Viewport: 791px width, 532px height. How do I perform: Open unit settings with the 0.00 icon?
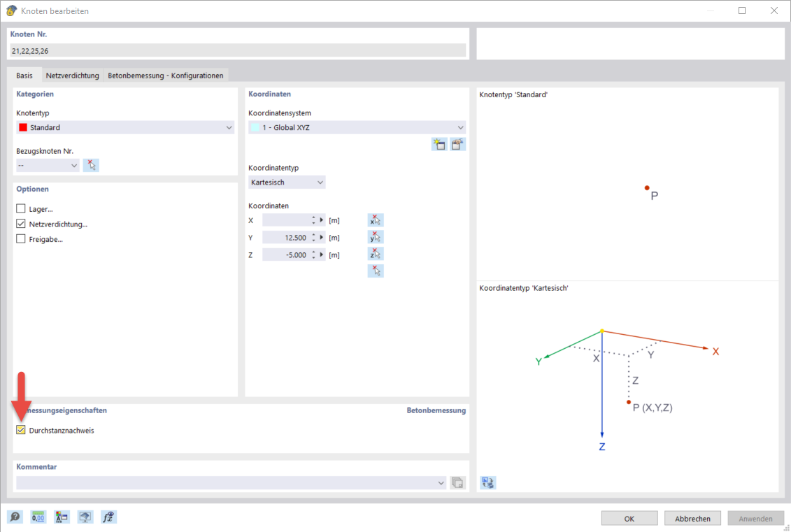[x=38, y=517]
